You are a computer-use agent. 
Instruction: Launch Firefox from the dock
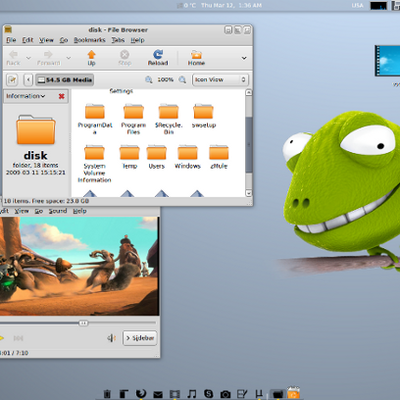[141, 393]
